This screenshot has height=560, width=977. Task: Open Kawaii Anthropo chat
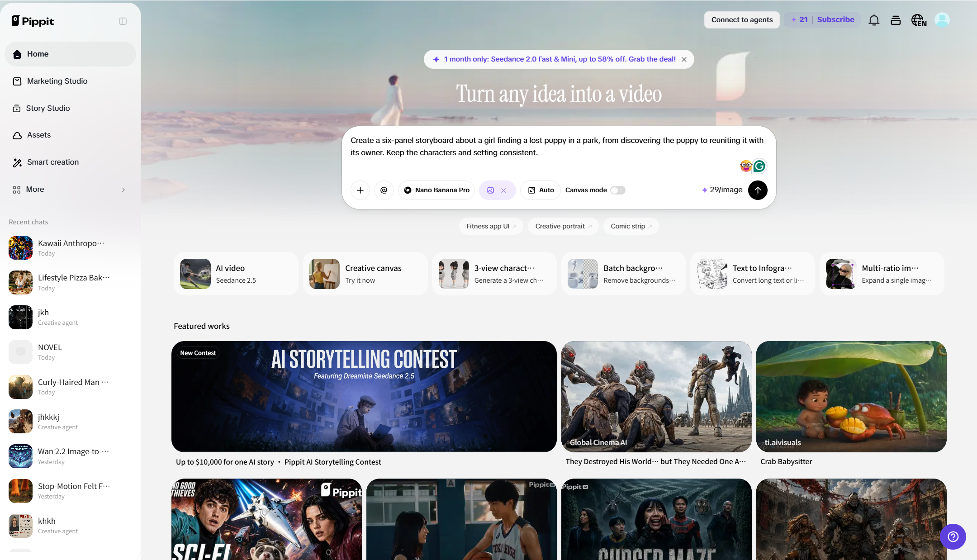coord(70,248)
